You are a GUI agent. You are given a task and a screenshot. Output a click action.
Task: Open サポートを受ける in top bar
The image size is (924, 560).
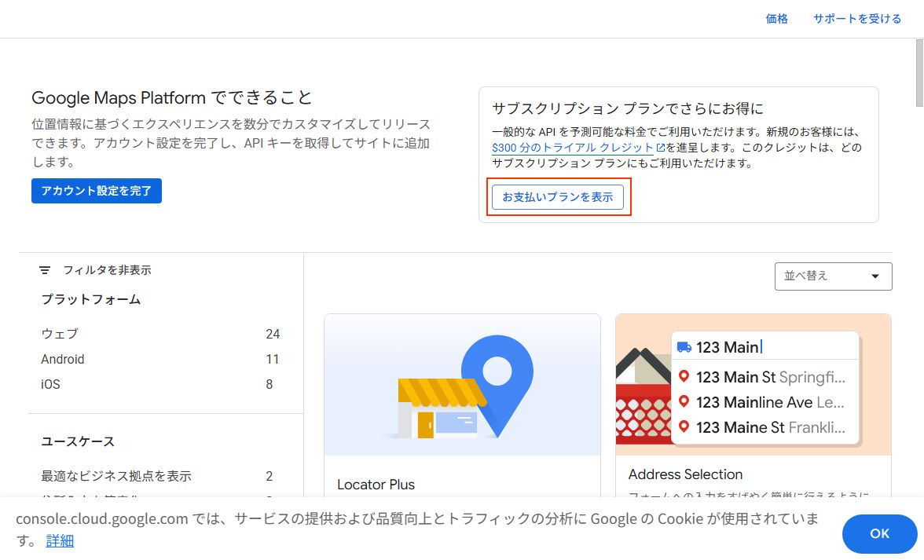pos(857,19)
